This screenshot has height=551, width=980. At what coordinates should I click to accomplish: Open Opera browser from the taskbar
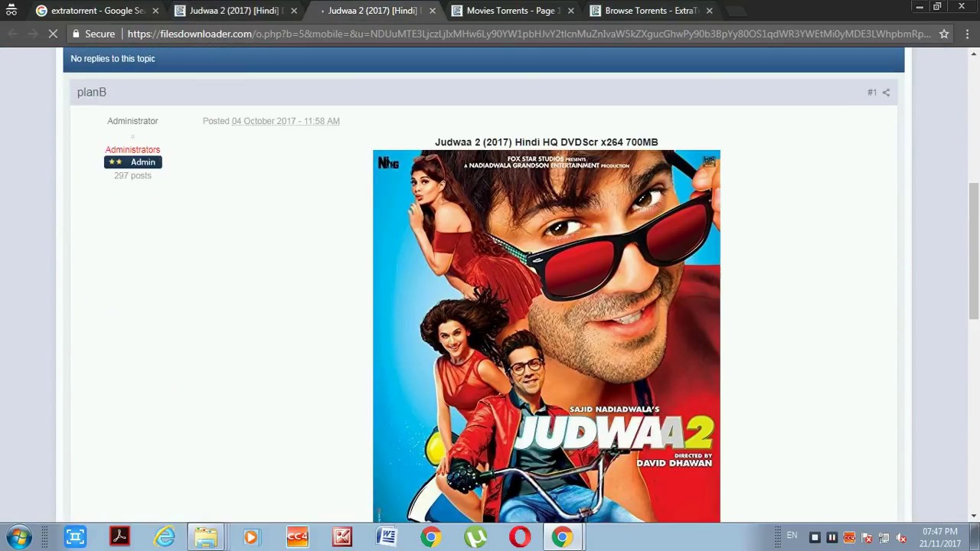(x=520, y=537)
